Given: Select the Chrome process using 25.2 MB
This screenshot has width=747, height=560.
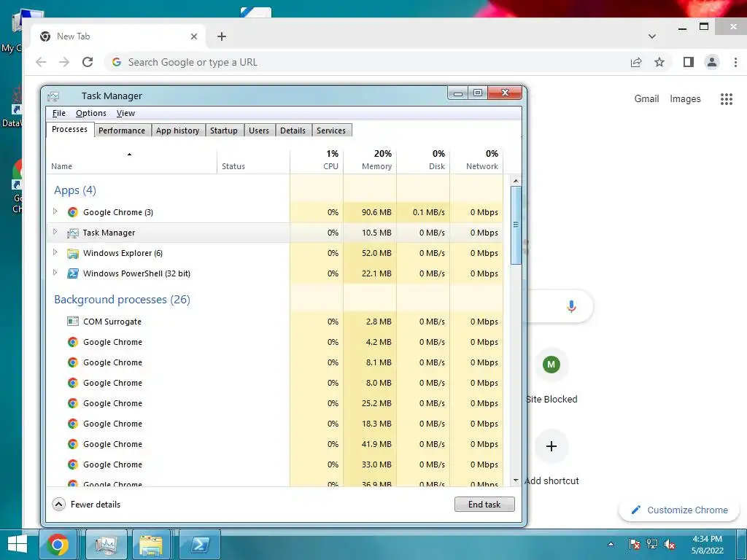Looking at the screenshot, I should coord(275,403).
